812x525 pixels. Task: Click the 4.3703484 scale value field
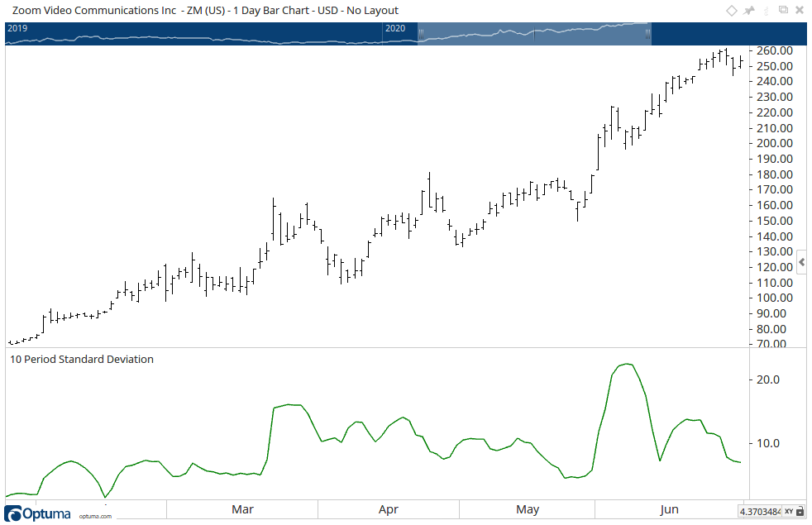(x=760, y=512)
